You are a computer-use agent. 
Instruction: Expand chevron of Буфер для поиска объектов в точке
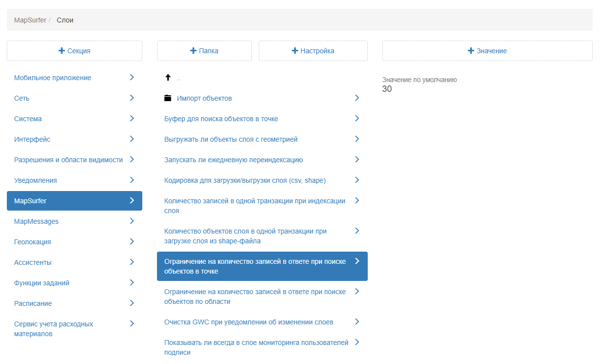pyautogui.click(x=357, y=118)
